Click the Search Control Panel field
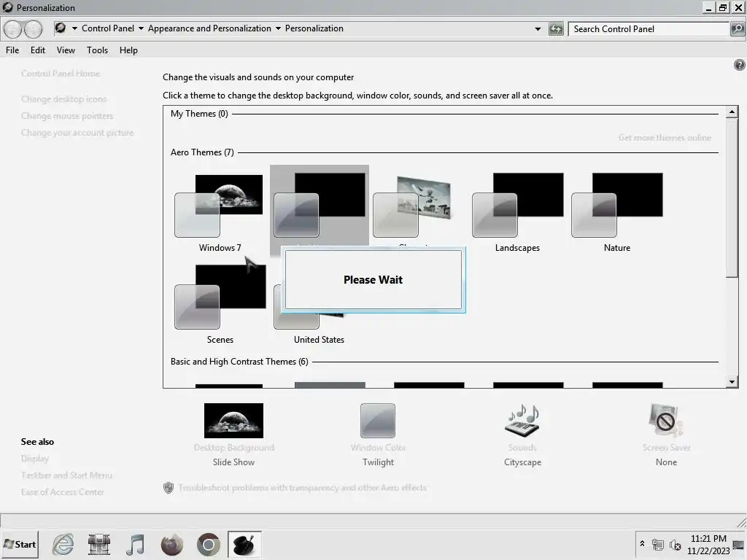The width and height of the screenshot is (747, 560). 649,29
